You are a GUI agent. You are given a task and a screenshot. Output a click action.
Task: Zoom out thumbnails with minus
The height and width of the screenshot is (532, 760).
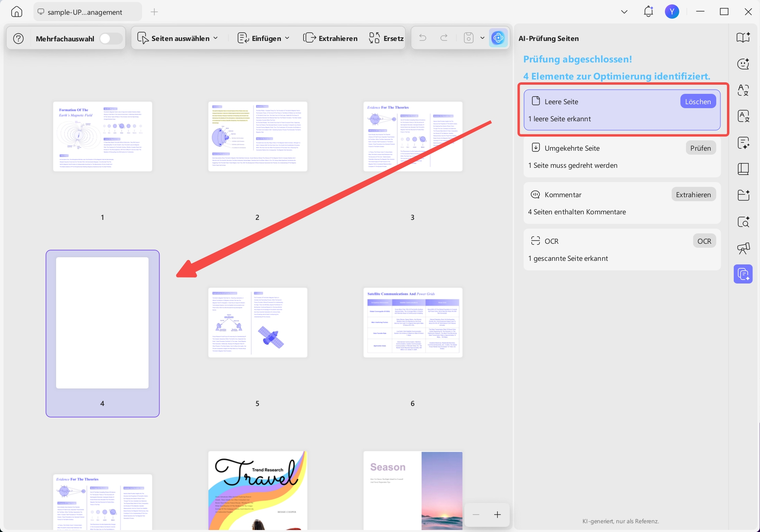tap(476, 515)
